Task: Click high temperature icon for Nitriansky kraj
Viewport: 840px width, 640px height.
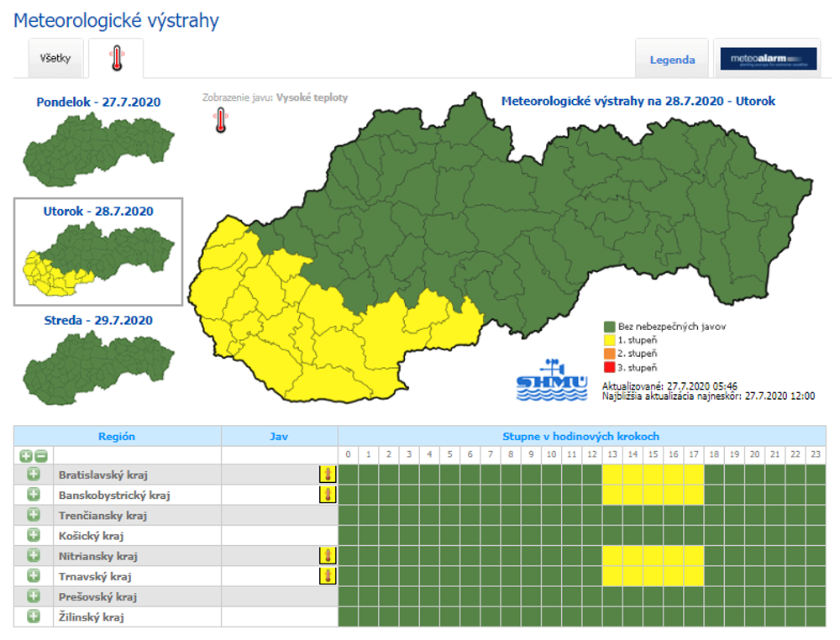Action: 328,555
